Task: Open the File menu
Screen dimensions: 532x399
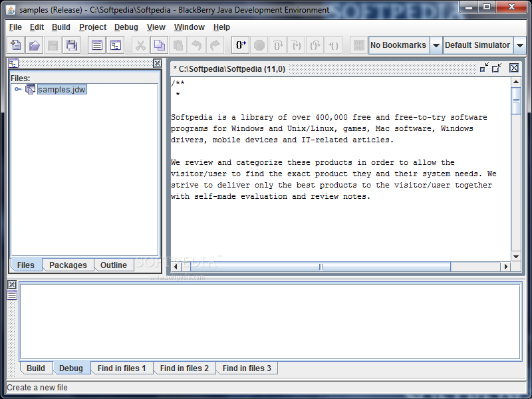Action: [15, 27]
